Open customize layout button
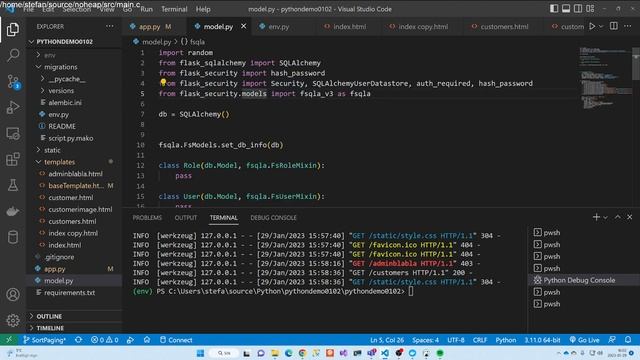Screen dimensions: 640x360 click(590, 9)
